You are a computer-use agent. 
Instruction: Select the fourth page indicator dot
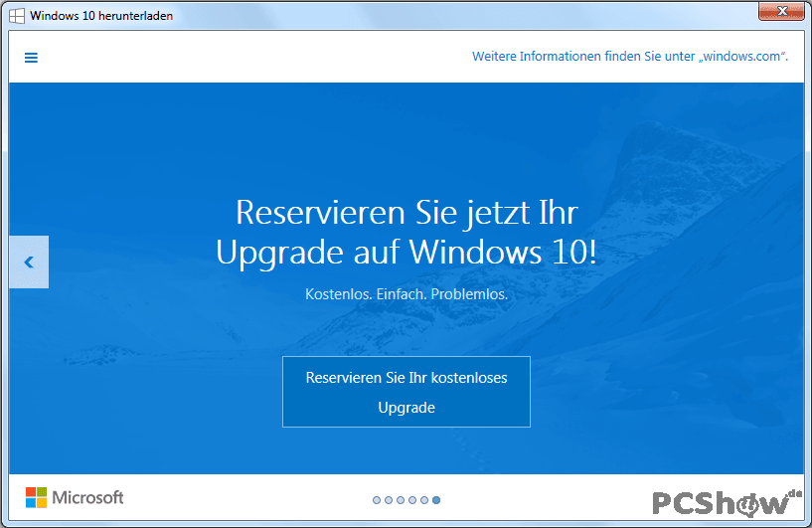click(x=412, y=500)
